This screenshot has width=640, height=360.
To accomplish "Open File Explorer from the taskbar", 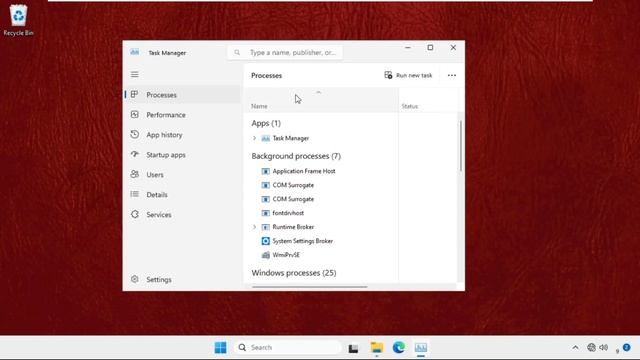I will (376, 347).
